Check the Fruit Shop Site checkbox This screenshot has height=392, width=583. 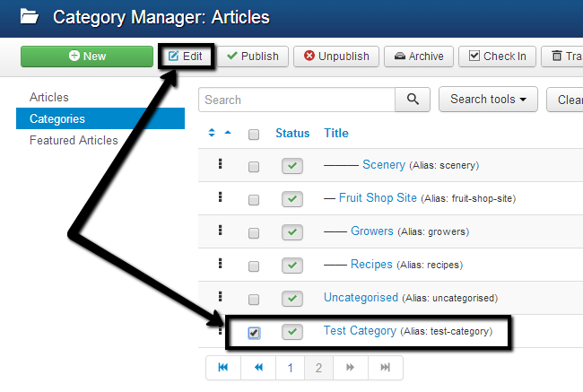coord(254,199)
